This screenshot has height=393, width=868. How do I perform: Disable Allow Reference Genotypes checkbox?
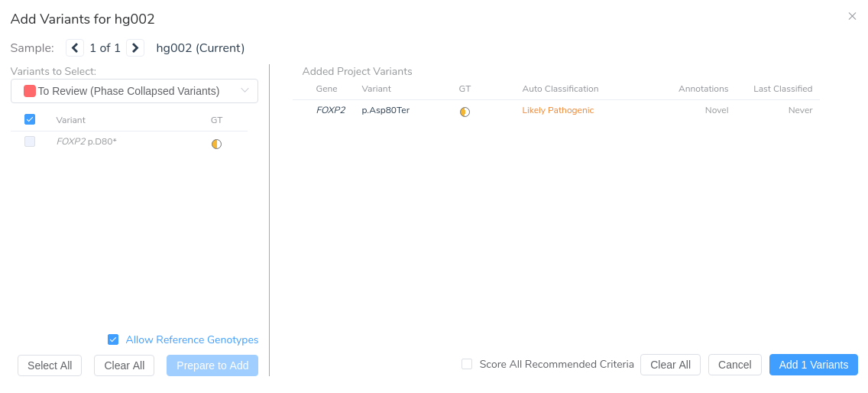[x=113, y=339]
